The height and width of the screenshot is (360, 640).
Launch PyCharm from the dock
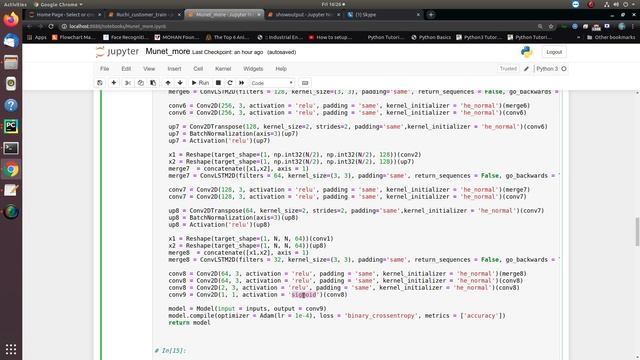click(x=11, y=127)
